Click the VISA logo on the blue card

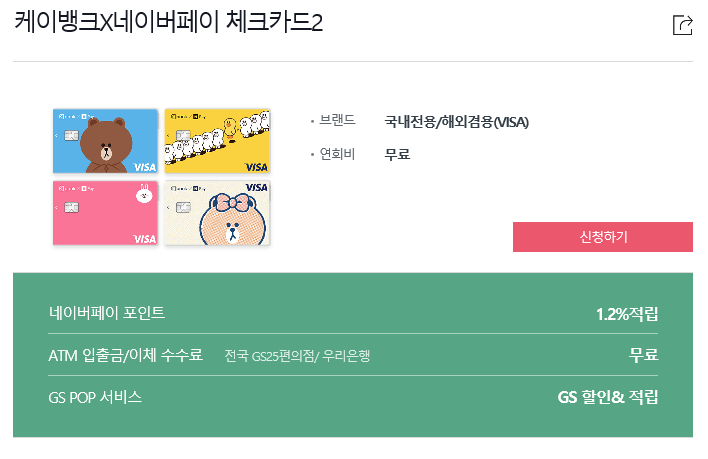[144, 167]
